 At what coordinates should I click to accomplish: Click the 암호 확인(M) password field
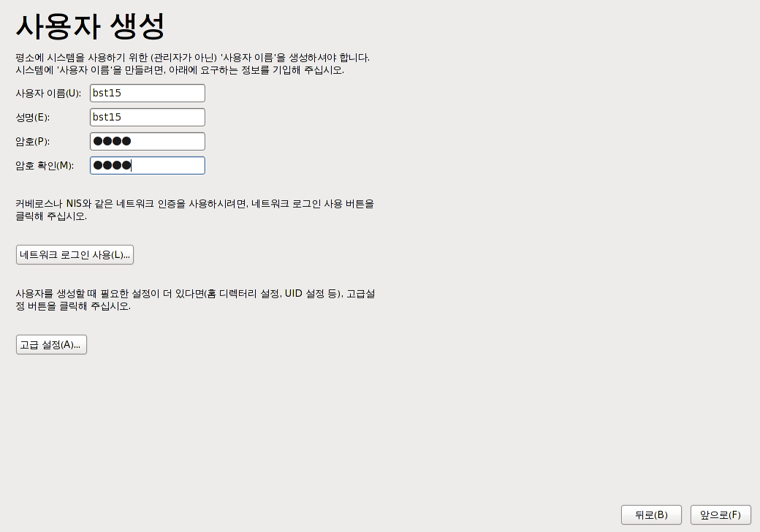coord(148,165)
